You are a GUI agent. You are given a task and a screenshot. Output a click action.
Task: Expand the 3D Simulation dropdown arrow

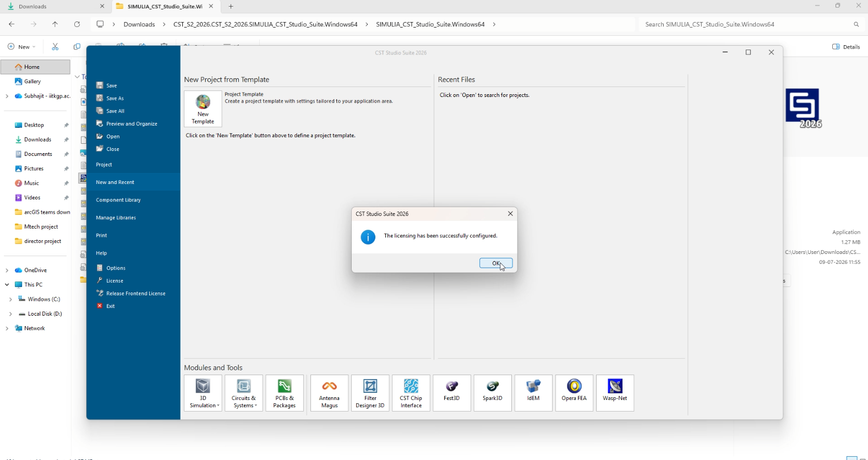pyautogui.click(x=219, y=406)
